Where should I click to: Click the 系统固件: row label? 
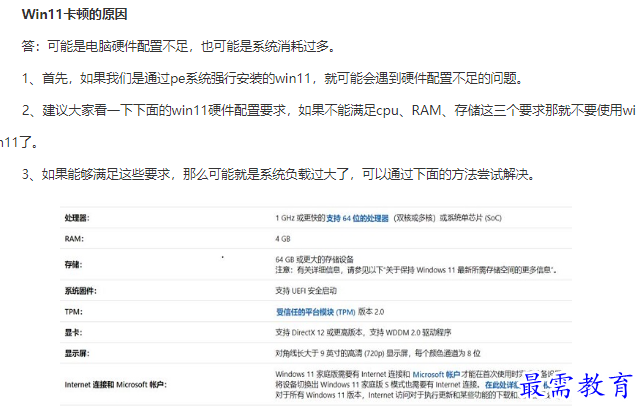pyautogui.click(x=81, y=291)
